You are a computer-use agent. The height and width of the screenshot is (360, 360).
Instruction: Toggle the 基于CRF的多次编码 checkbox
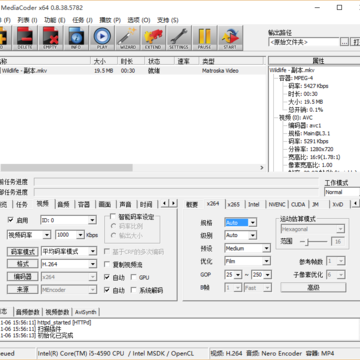point(107,252)
